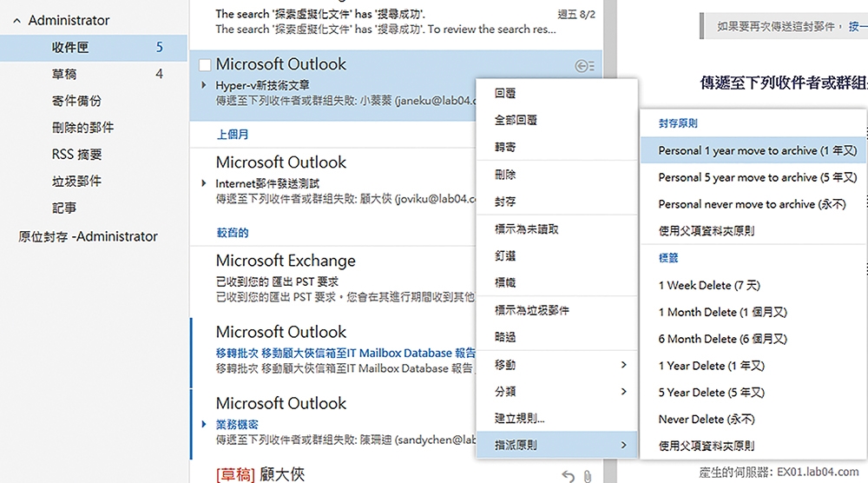Open the 草稿 drafts folder
The width and height of the screenshot is (868, 483).
pos(94,74)
